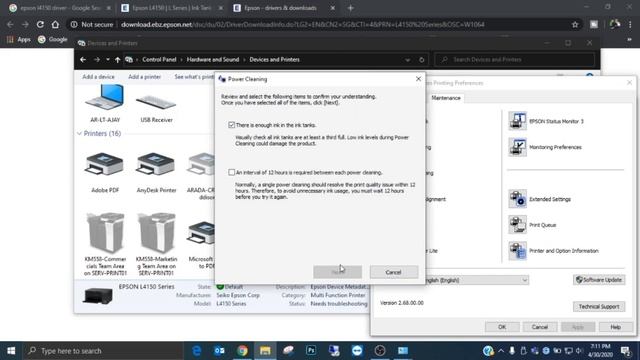Screen dimensions: 640x360
Task: Go up one level in explorer
Action: pos(118,60)
